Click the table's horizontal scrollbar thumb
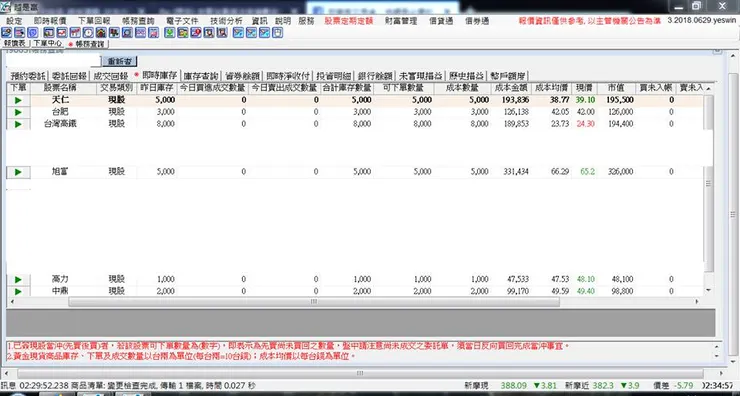This screenshot has height=396, width=740. point(314,302)
